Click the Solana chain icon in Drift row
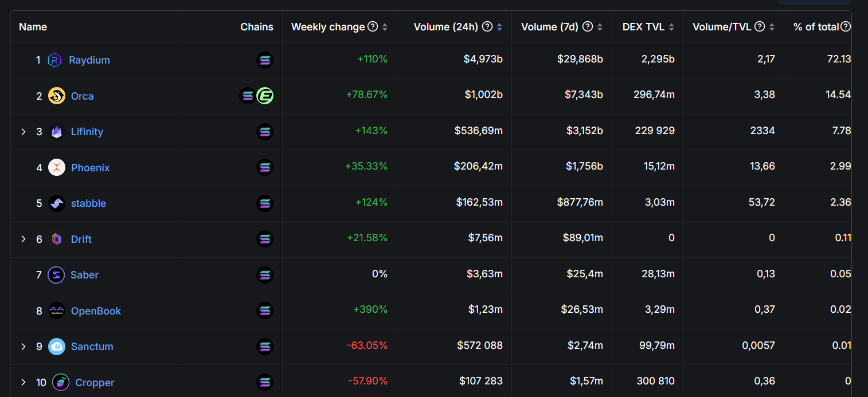Viewport: 868px width, 397px height. [x=265, y=239]
